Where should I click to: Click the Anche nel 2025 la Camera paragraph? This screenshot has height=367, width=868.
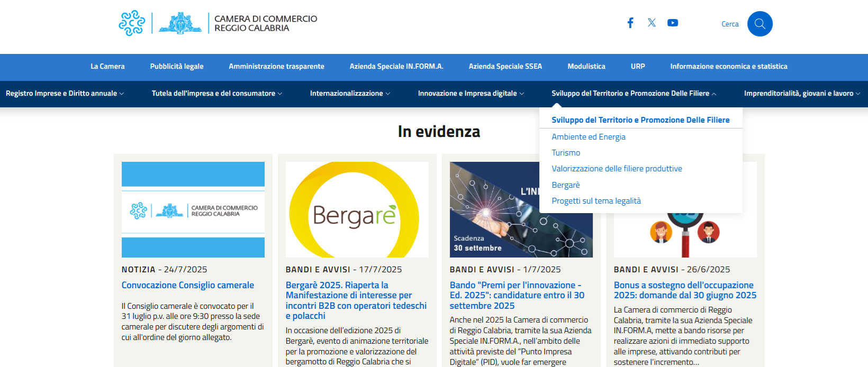pos(521,341)
